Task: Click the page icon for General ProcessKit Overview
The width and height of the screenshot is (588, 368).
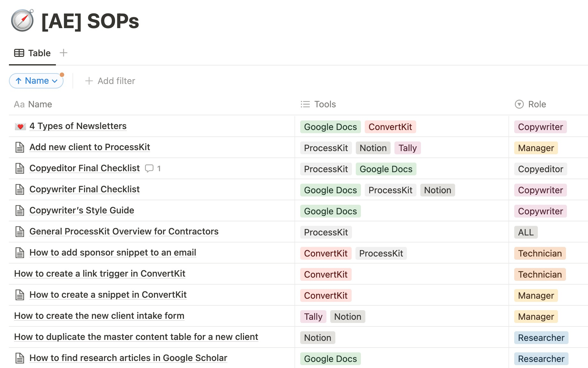Action: pos(20,232)
